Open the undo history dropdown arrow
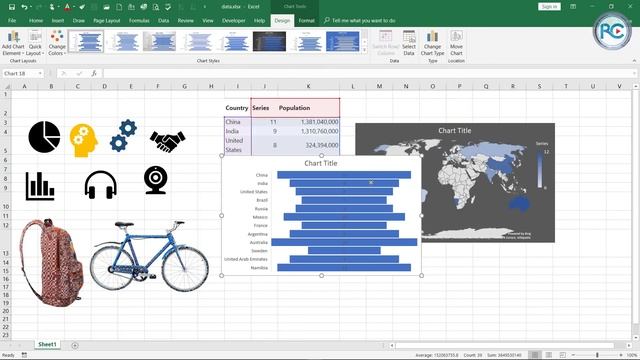Screen dimensions: 640x360 click(x=31, y=7)
